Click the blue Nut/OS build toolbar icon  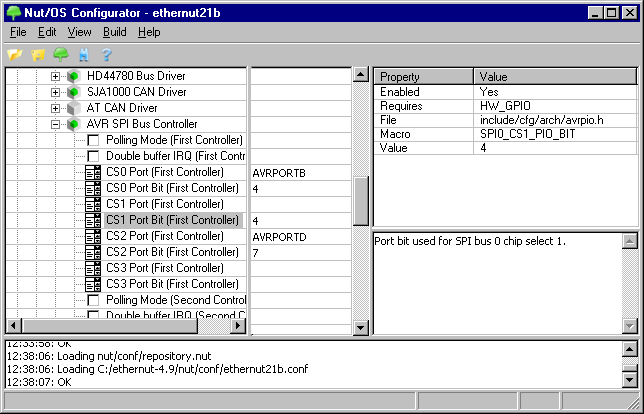(84, 54)
